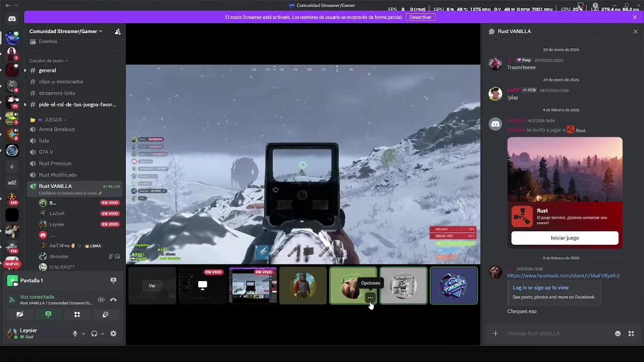Image resolution: width=644 pixels, height=362 pixels.
Task: Click the user avatar next to Leynier name
Action: [x=12, y=333]
